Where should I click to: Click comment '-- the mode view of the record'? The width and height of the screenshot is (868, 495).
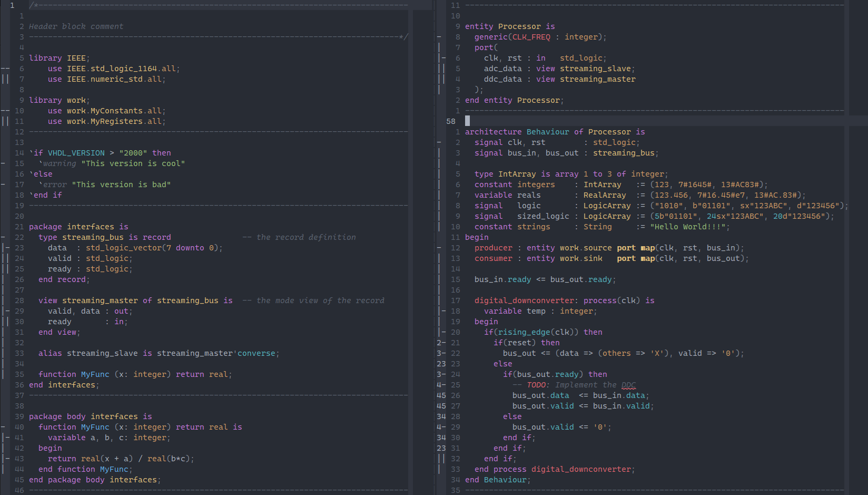(313, 300)
